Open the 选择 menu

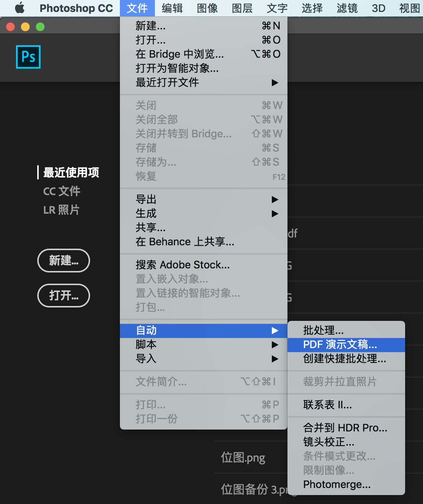(x=312, y=8)
